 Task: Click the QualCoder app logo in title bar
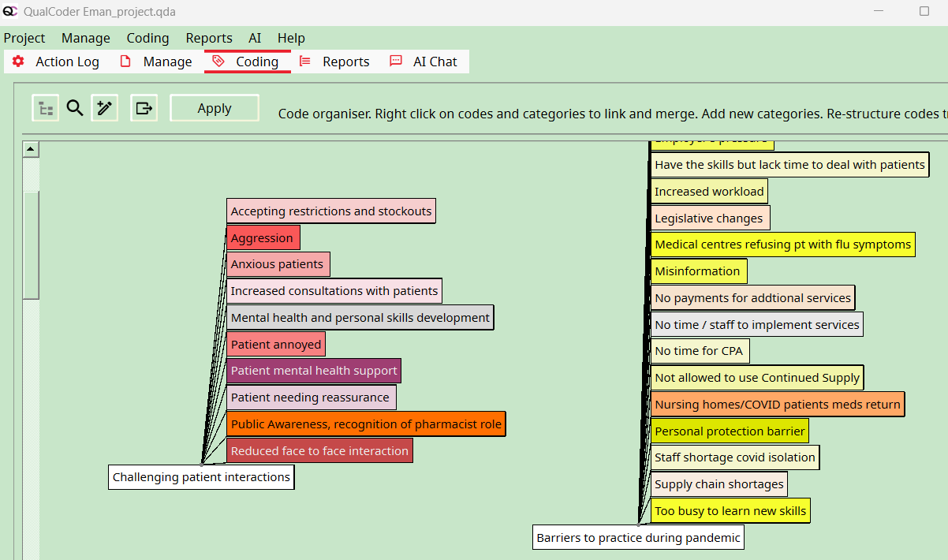(10, 12)
